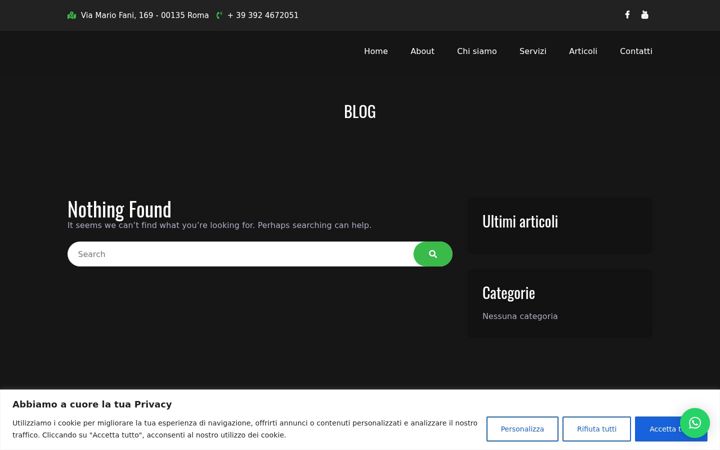
Task: Click the Abbiamo a cuore la tua Privacy heading
Action: (x=92, y=404)
